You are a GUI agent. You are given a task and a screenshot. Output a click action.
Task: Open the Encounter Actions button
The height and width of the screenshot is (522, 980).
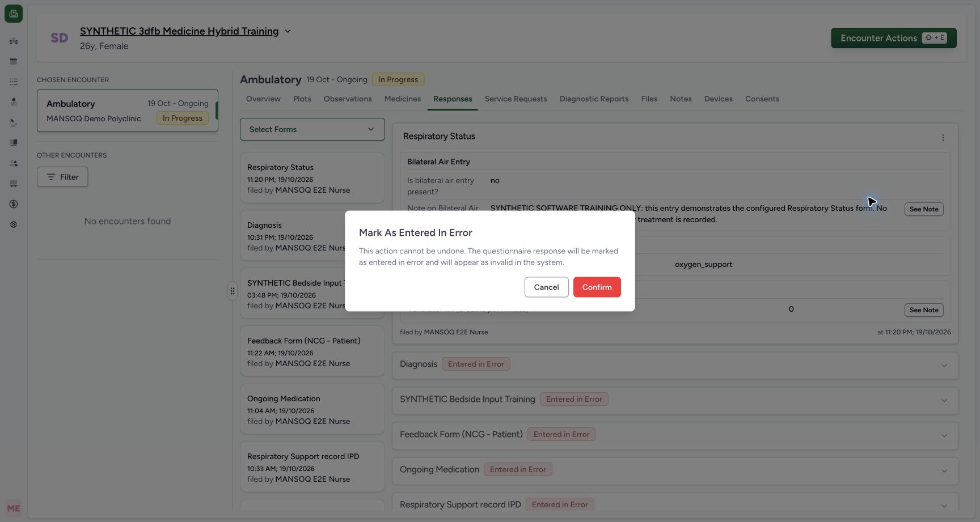coord(893,38)
